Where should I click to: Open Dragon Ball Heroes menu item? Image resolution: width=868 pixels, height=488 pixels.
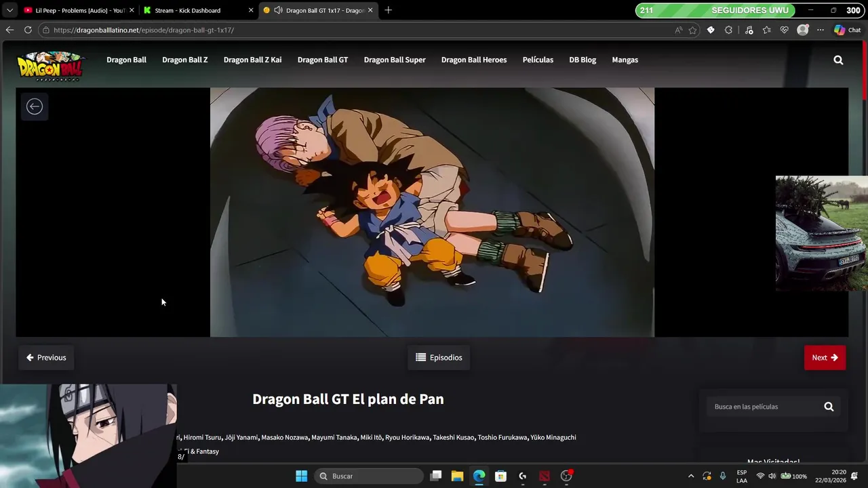coord(474,60)
